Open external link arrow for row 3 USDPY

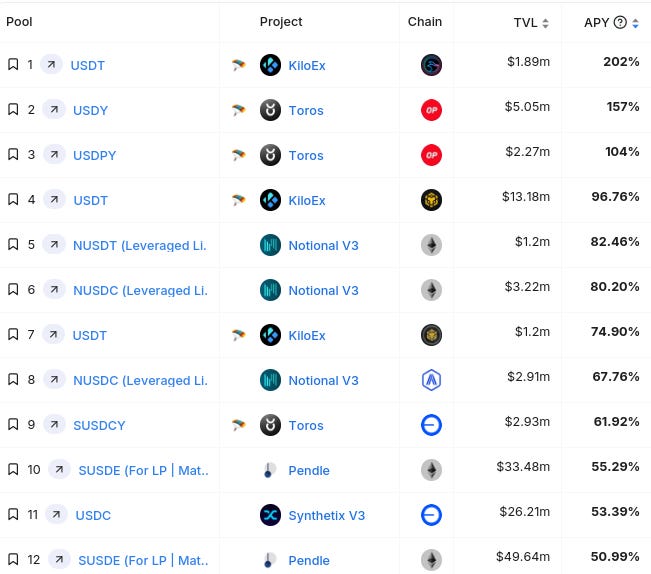click(x=54, y=155)
